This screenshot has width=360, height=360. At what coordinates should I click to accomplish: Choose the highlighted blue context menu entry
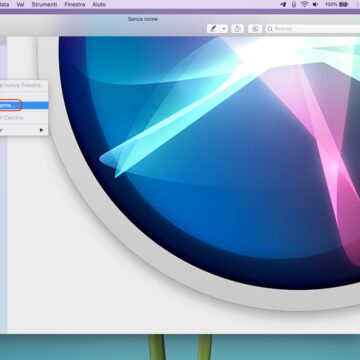24,105
